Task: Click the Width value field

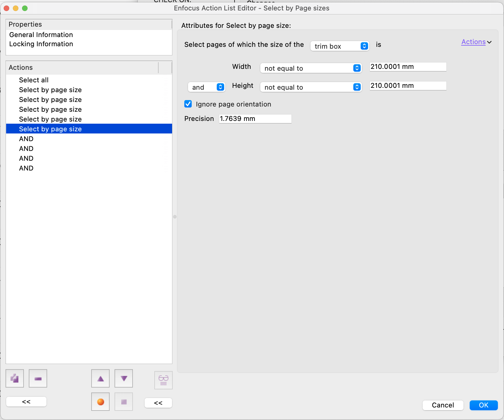Action: click(408, 67)
